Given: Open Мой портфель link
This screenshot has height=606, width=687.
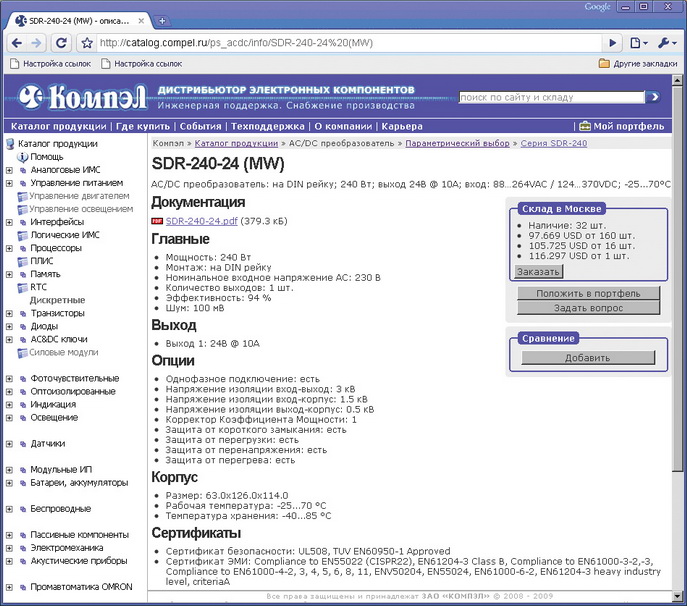Looking at the screenshot, I should pyautogui.click(x=629, y=127).
